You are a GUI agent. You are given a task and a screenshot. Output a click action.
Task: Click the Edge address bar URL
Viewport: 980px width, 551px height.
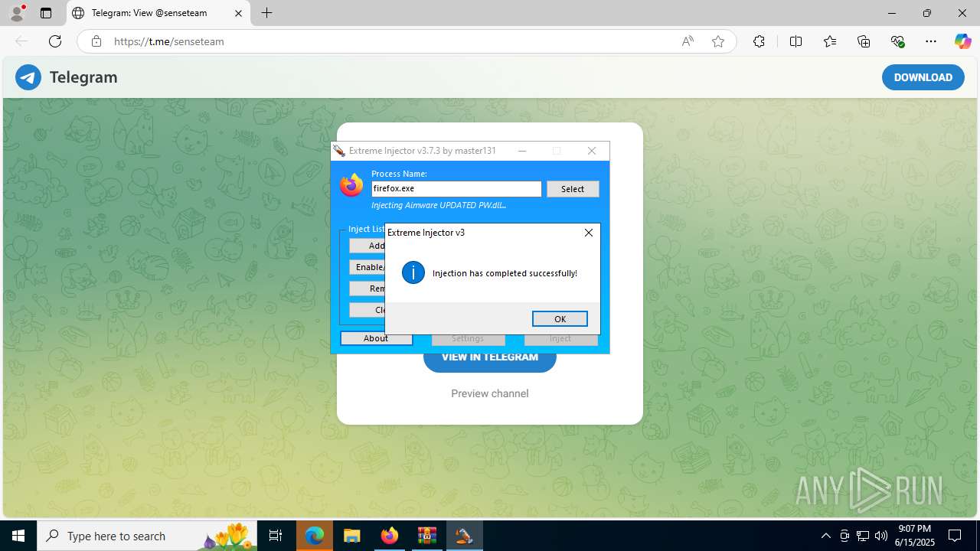(x=168, y=41)
